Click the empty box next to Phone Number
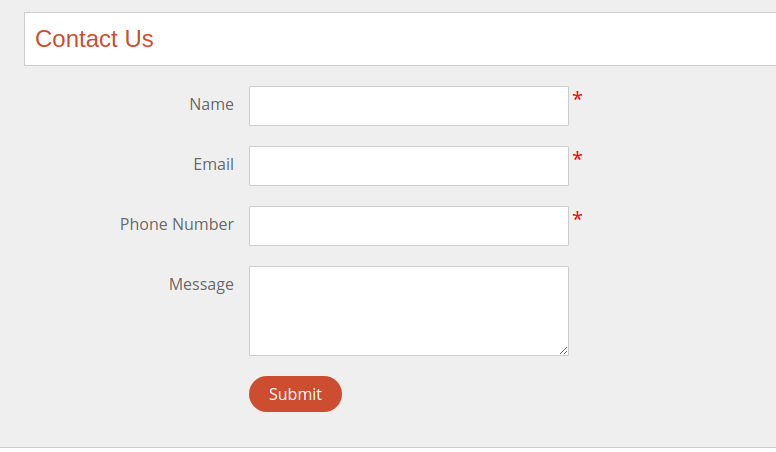 (x=408, y=226)
